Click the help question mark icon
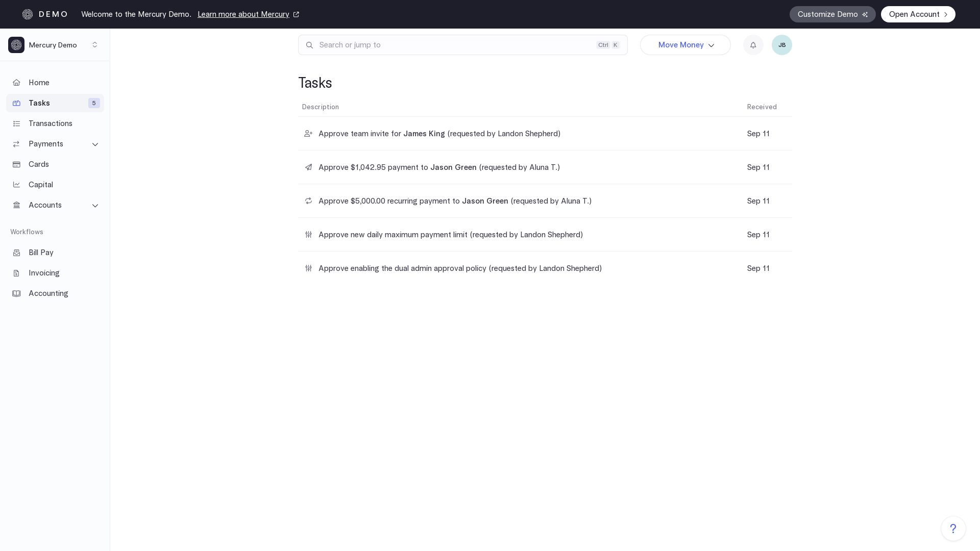Viewport: 980px width, 551px height. pos(953,529)
